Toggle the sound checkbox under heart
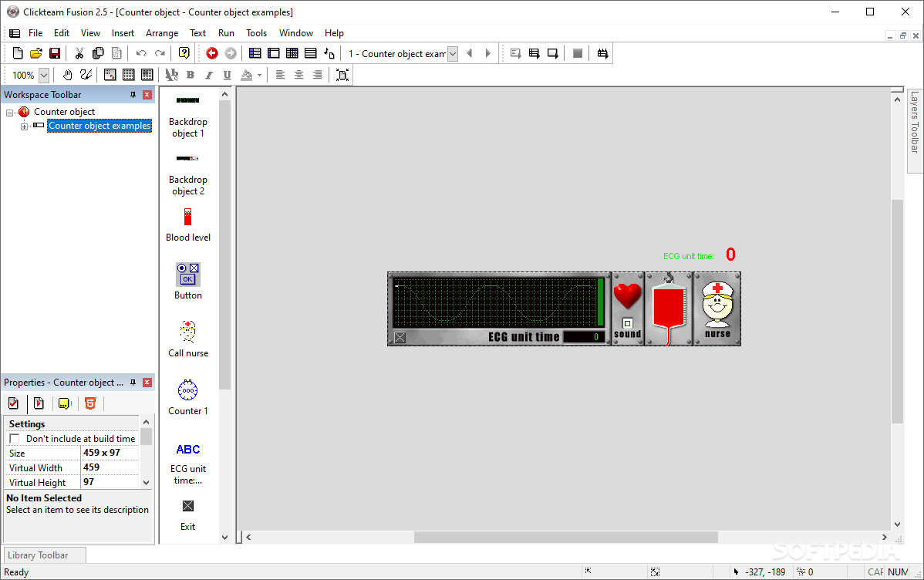 (x=628, y=323)
